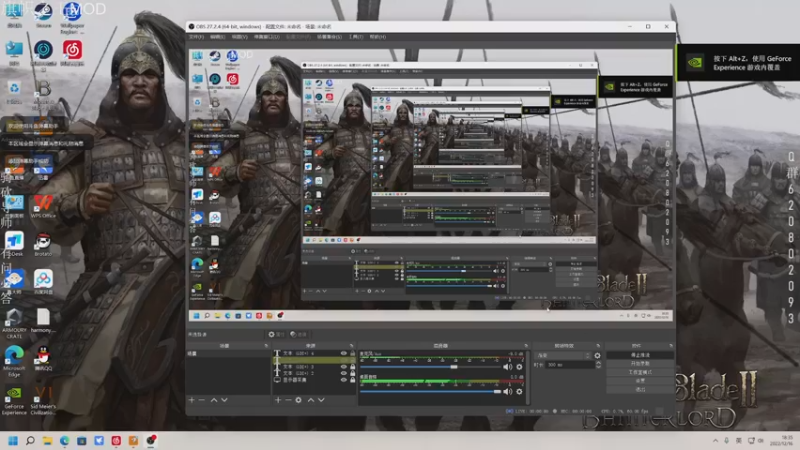
Task: Launch 腾讯QQ from desktop
Action: click(43, 358)
